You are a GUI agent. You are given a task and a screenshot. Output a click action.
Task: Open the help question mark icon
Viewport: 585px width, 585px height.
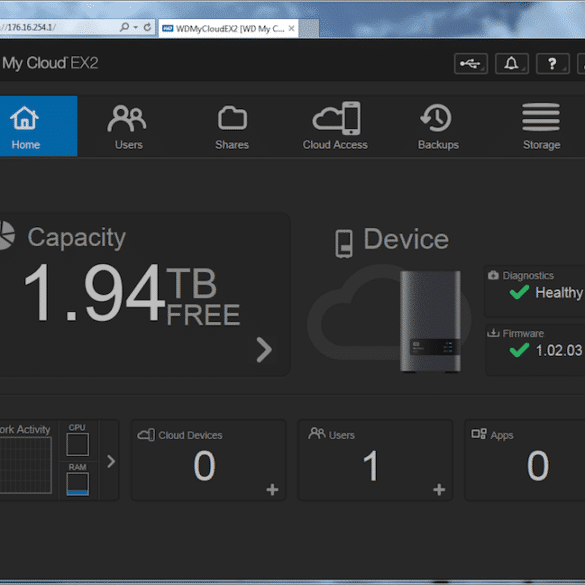click(x=553, y=63)
